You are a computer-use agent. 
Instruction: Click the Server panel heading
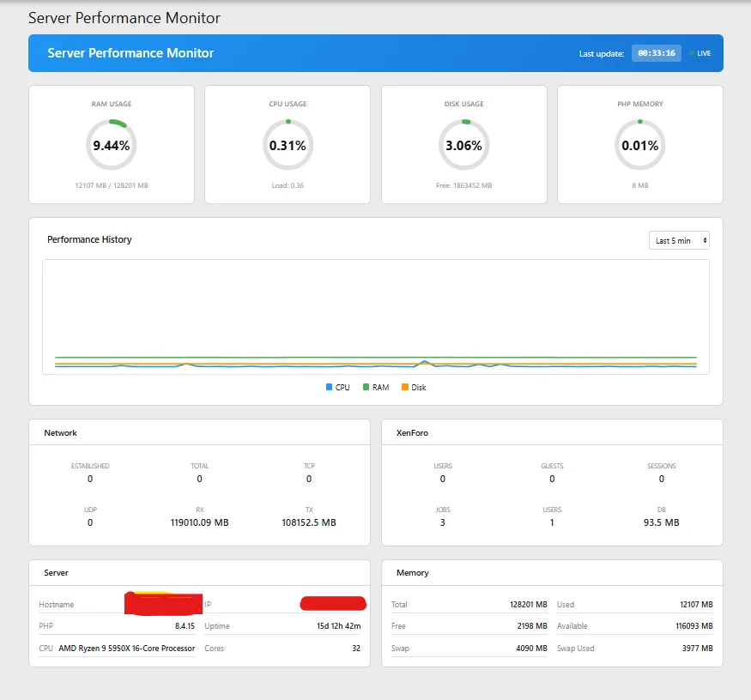[x=56, y=573]
